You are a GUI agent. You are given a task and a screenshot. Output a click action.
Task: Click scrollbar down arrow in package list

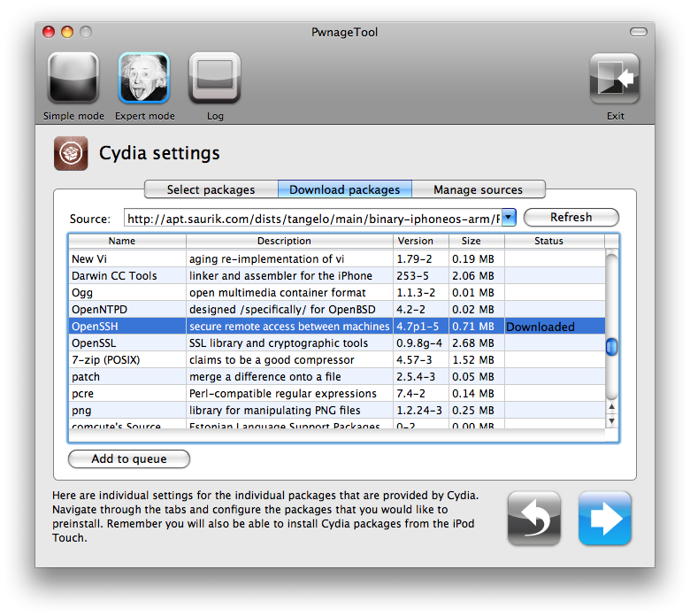coord(611,421)
